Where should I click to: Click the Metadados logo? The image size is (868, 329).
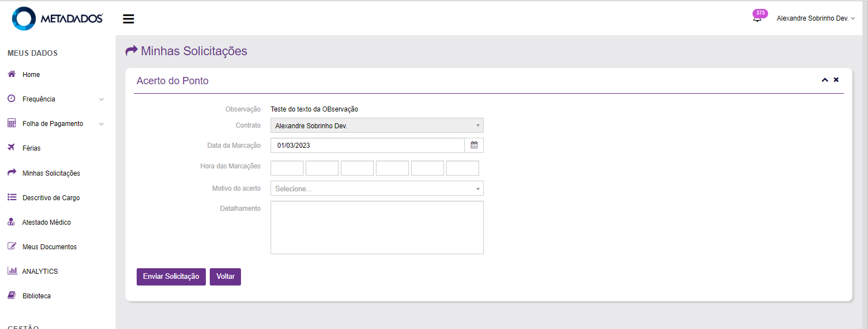click(57, 18)
